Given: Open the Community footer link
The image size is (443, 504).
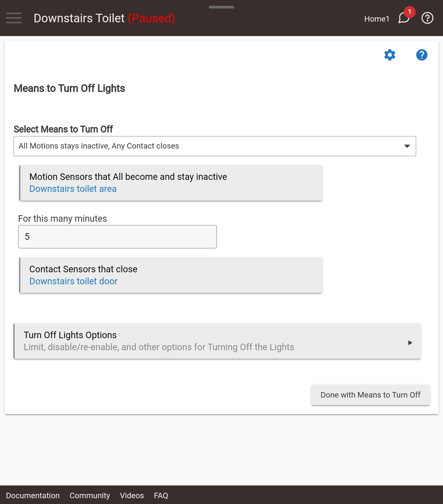Looking at the screenshot, I should [x=90, y=495].
